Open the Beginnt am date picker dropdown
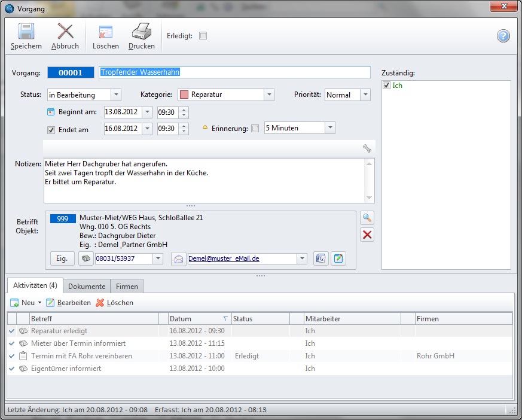 pyautogui.click(x=147, y=112)
